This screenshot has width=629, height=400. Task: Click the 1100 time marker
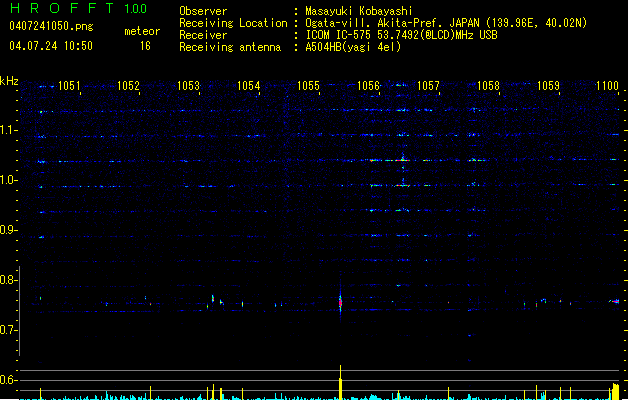pos(607,85)
